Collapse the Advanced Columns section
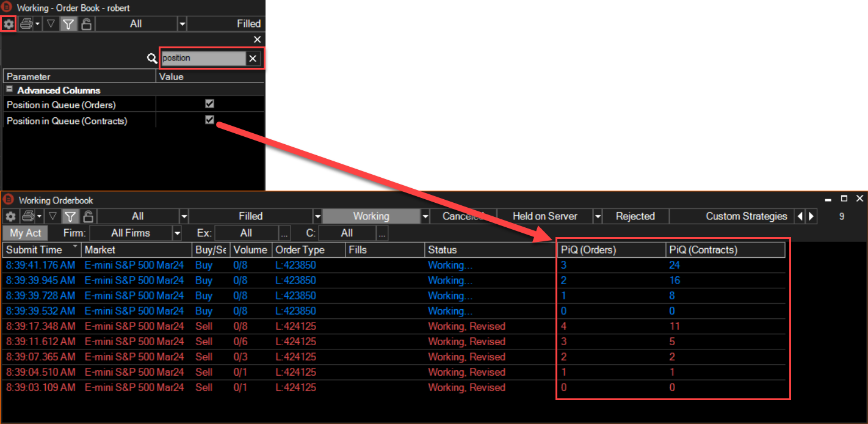The height and width of the screenshot is (424, 868). tap(9, 90)
